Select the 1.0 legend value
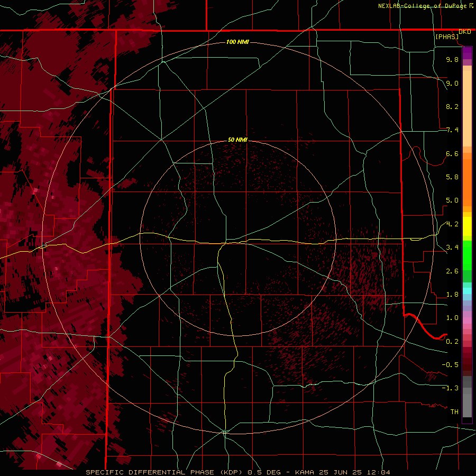The image size is (476, 476). point(452,318)
